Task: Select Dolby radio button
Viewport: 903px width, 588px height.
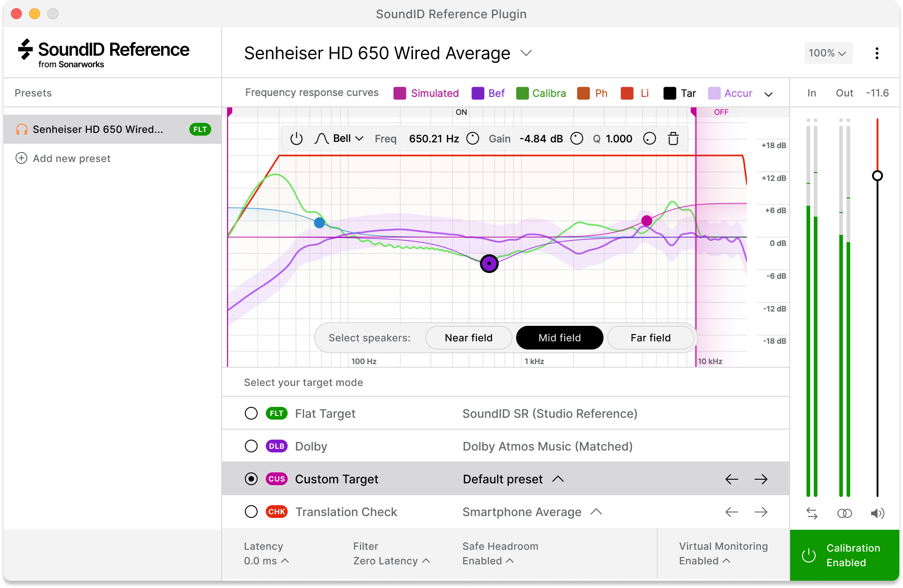Action: click(251, 446)
